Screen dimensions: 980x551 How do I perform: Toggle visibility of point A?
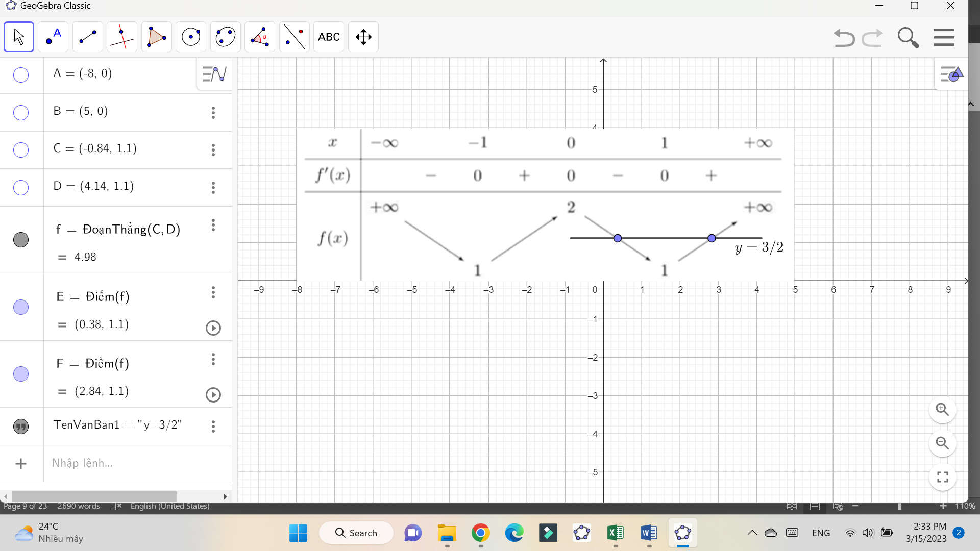[21, 75]
